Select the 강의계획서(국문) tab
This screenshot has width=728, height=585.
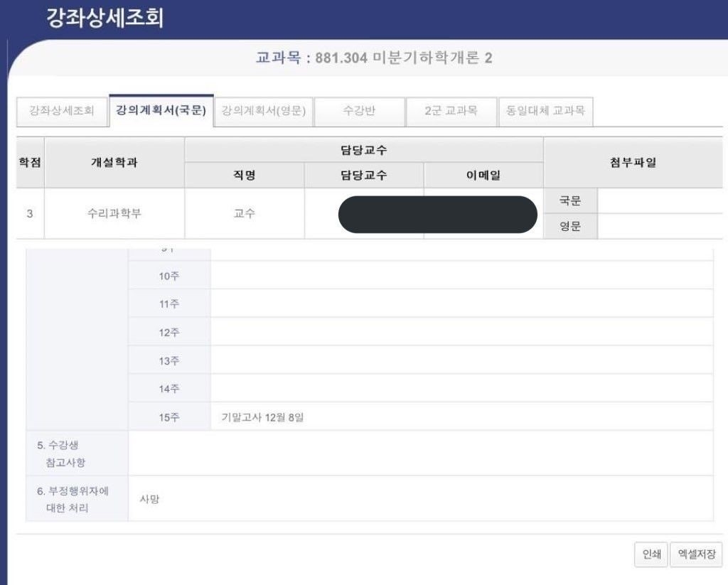click(x=161, y=112)
